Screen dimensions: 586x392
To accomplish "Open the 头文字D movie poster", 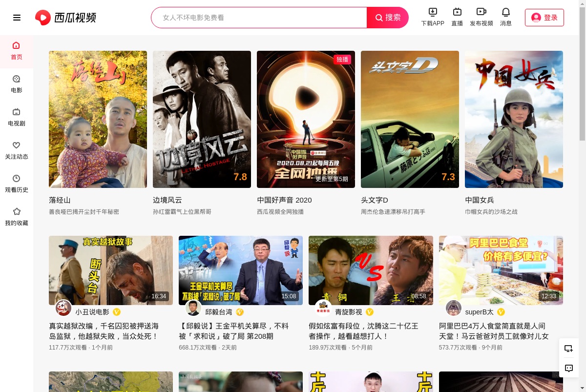I will [x=410, y=119].
